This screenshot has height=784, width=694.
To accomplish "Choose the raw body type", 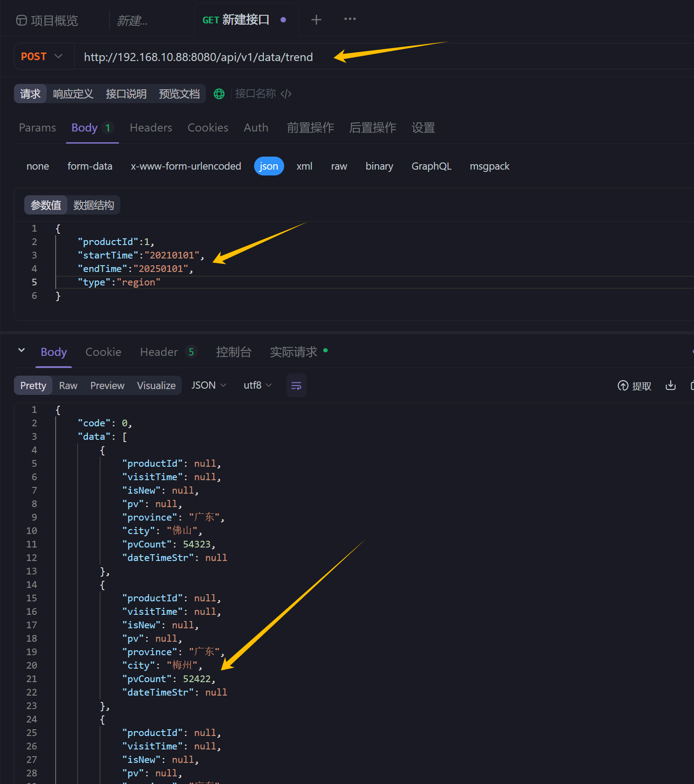I will pyautogui.click(x=339, y=166).
